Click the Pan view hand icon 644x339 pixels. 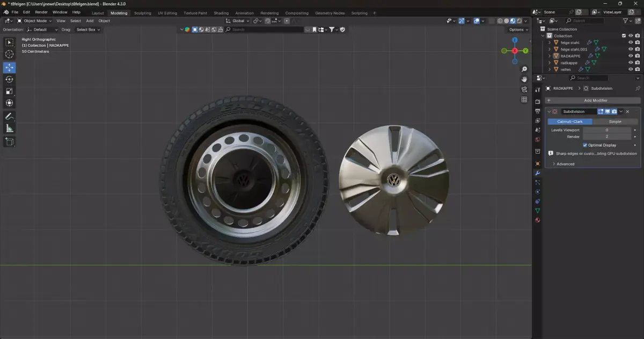(x=524, y=79)
